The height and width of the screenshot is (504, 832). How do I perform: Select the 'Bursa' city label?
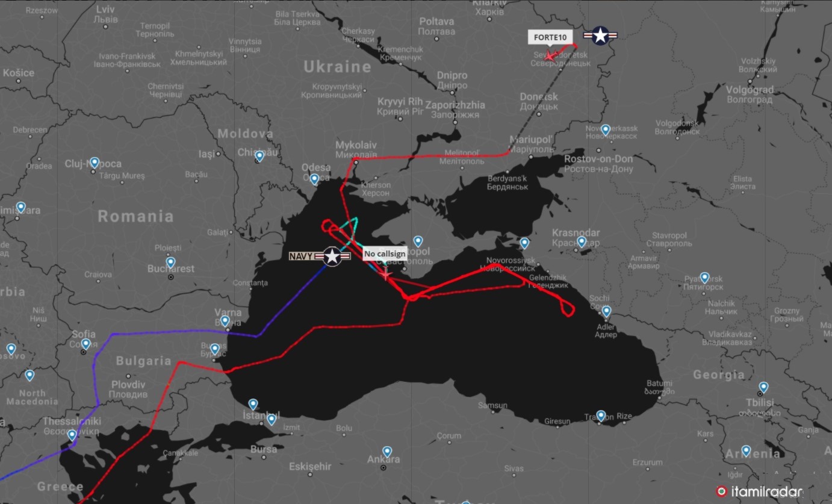click(264, 449)
